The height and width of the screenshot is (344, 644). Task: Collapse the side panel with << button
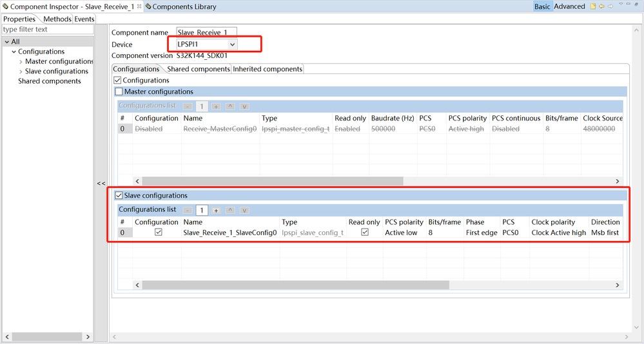[x=101, y=184]
